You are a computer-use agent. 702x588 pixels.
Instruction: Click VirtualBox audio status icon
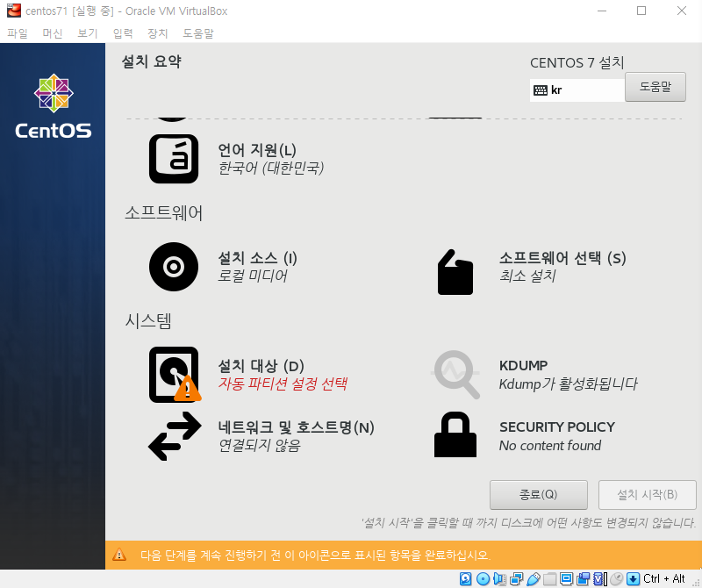(x=499, y=578)
